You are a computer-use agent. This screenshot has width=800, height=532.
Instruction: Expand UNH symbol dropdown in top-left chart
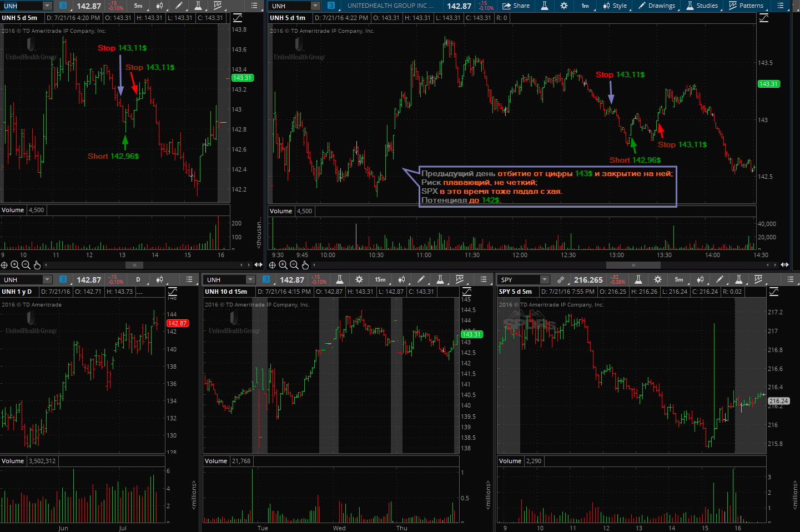pyautogui.click(x=47, y=6)
